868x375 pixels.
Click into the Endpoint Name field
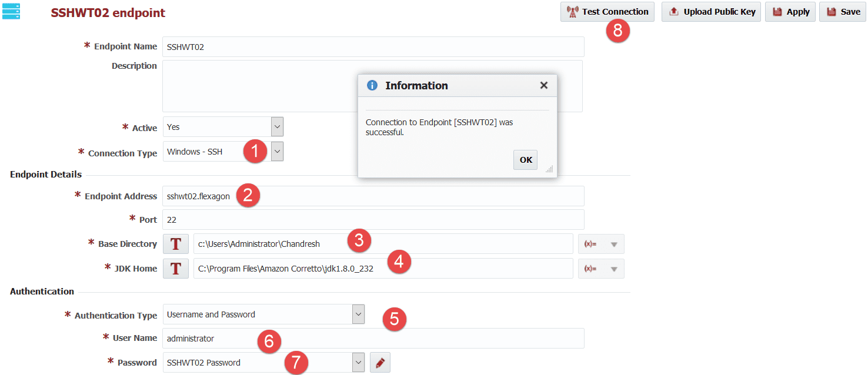click(373, 46)
